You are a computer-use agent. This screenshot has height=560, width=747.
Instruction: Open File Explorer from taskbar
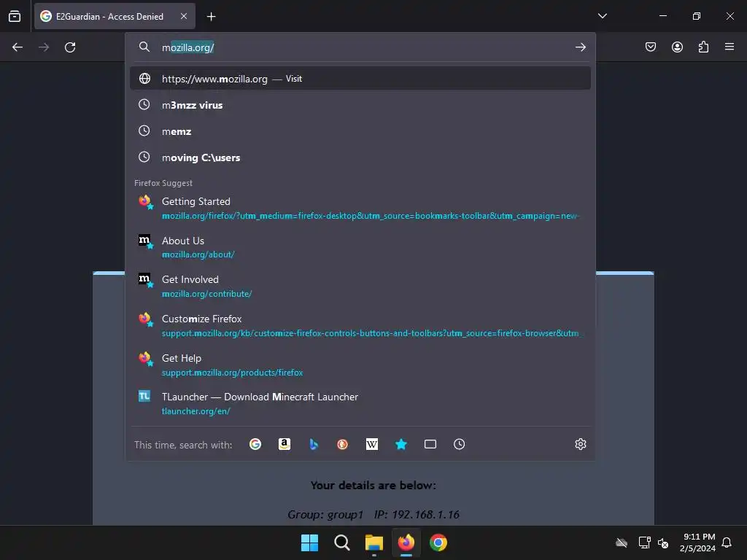pyautogui.click(x=374, y=542)
